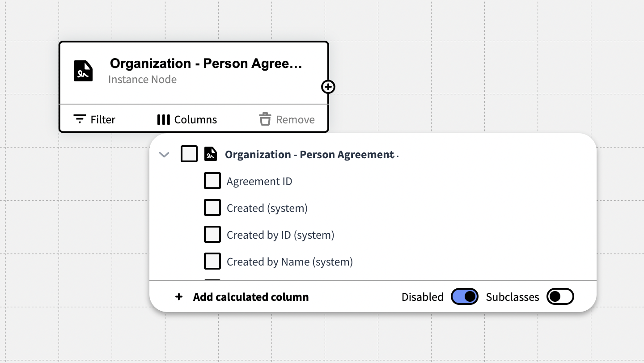Click the Columns bars icon
Viewport: 644px width, 363px height.
tap(163, 119)
